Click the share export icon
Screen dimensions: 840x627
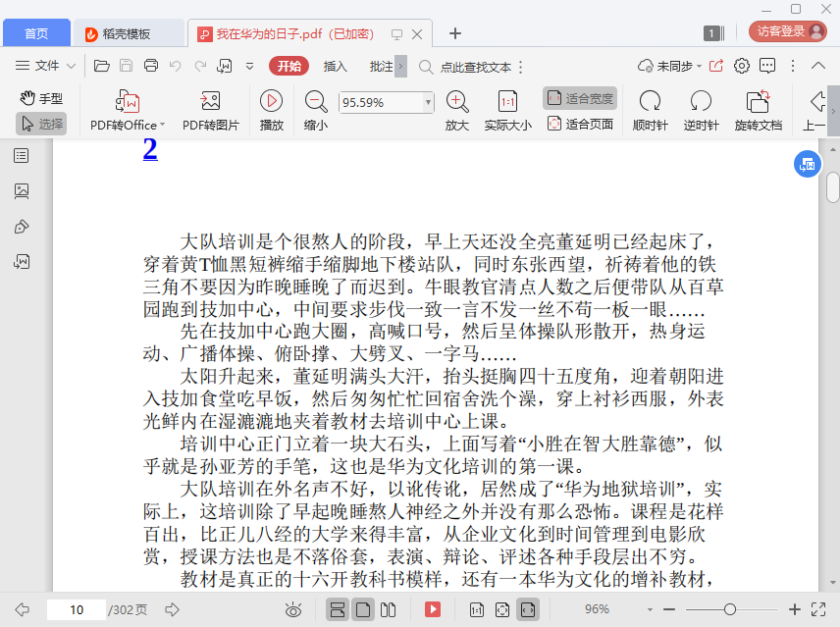pos(716,66)
